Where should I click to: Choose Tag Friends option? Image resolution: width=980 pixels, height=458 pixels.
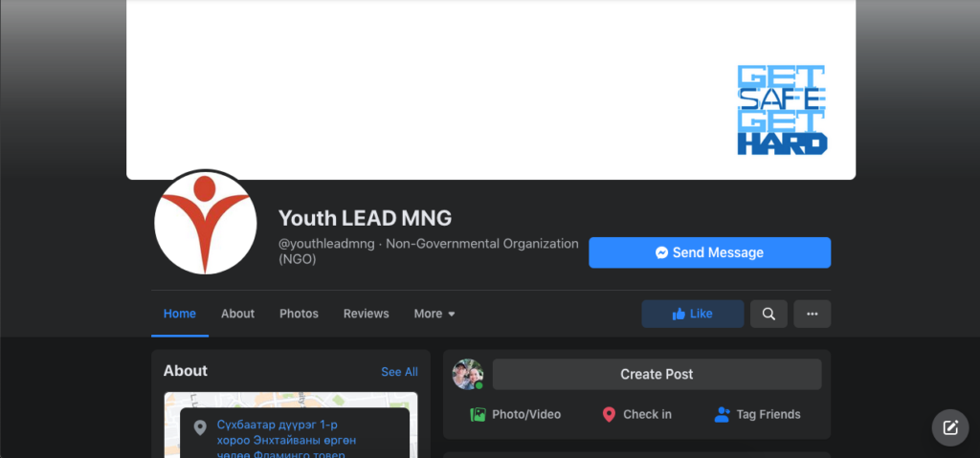tap(757, 414)
